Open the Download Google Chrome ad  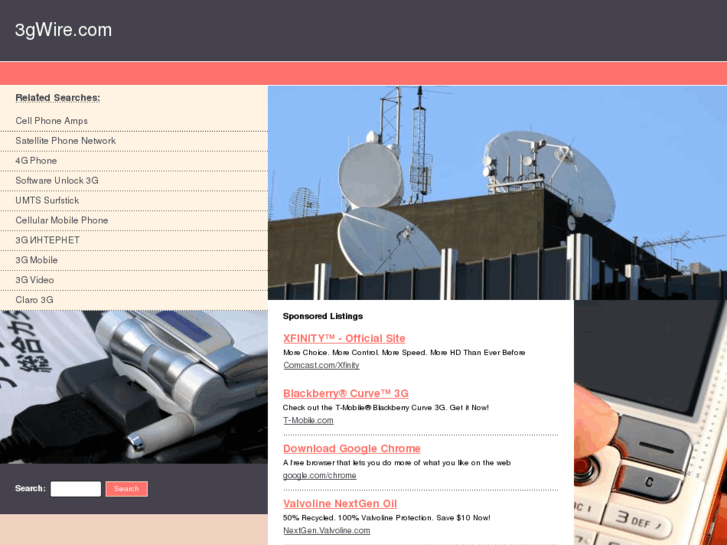click(351, 449)
